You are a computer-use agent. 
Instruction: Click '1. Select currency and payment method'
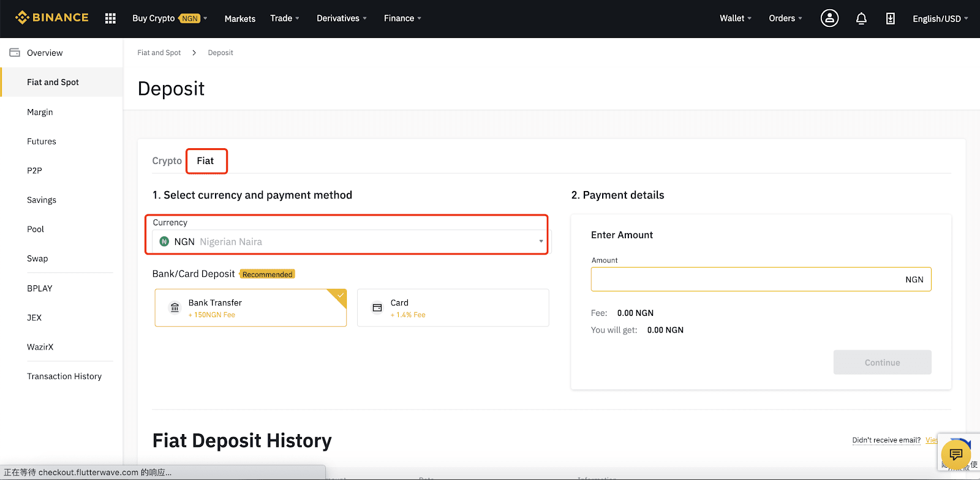click(x=252, y=195)
